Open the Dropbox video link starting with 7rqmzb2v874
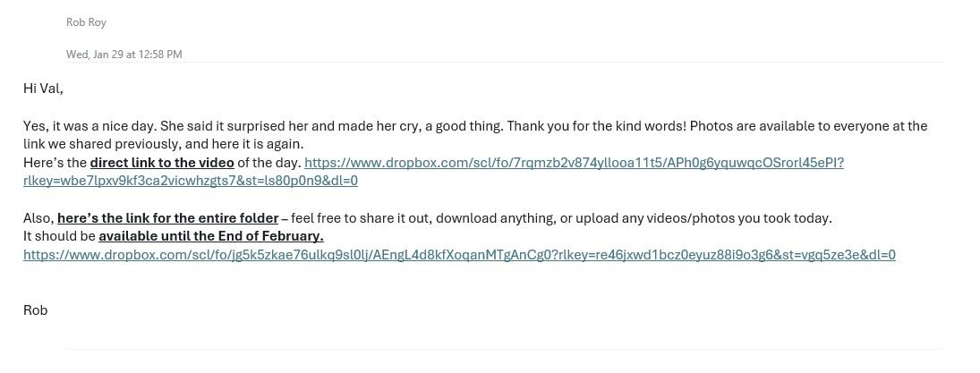 574,163
